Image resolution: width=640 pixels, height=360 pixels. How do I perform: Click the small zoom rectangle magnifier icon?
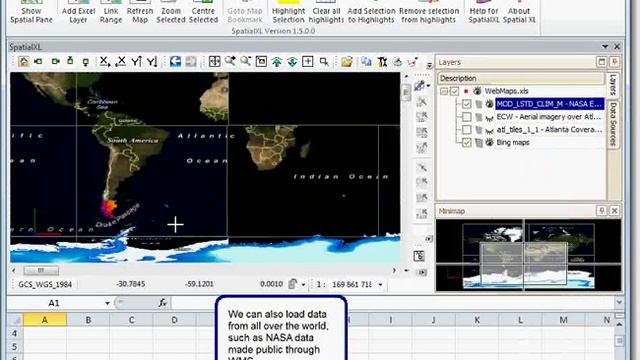coord(324,62)
